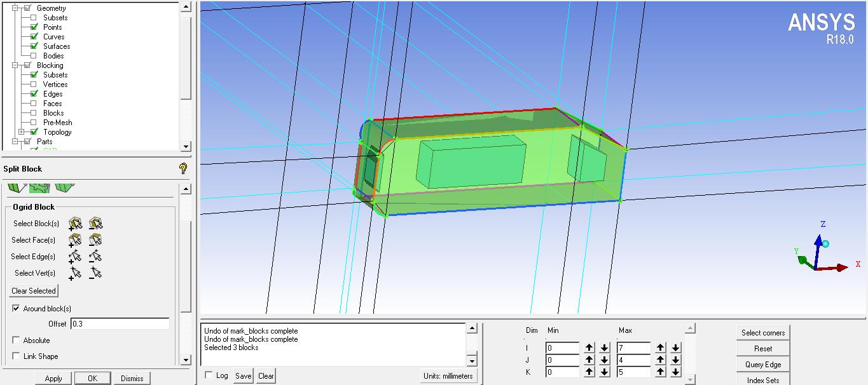Select the add blocks selection icon
Viewport: 868px width, 385px height.
tap(74, 224)
